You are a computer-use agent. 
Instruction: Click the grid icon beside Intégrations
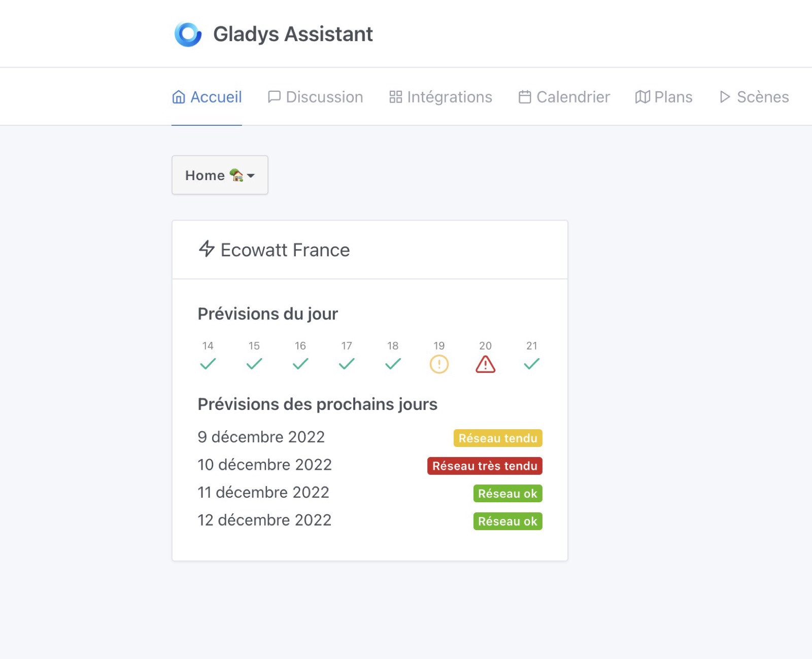click(395, 96)
